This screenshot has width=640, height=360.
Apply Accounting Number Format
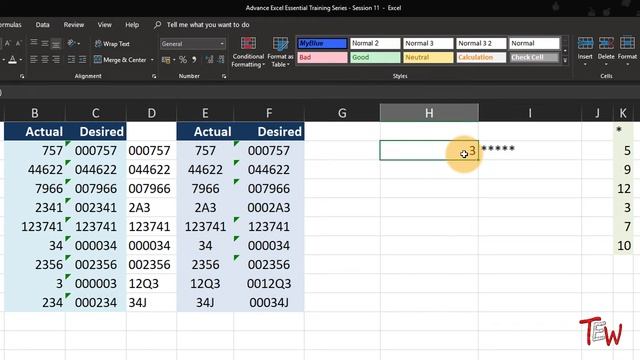click(x=166, y=60)
